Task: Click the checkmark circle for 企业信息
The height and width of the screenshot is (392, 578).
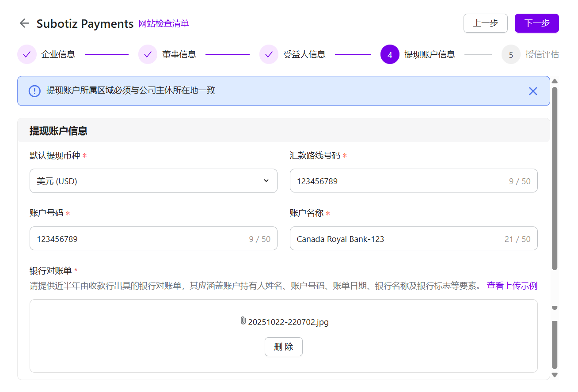Action: [x=27, y=55]
